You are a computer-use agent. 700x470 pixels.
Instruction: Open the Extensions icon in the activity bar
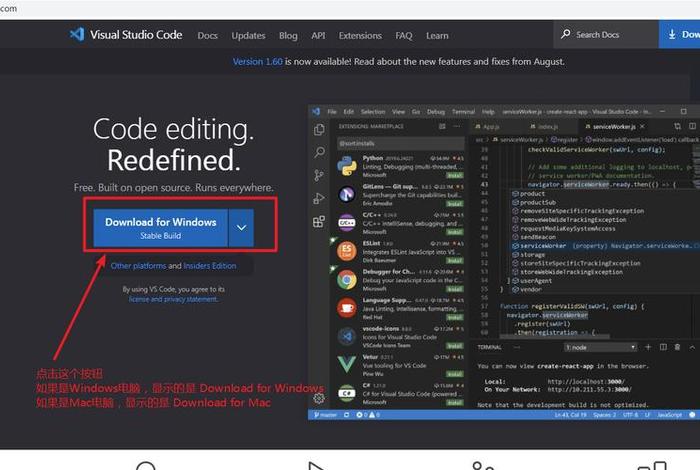[319, 221]
